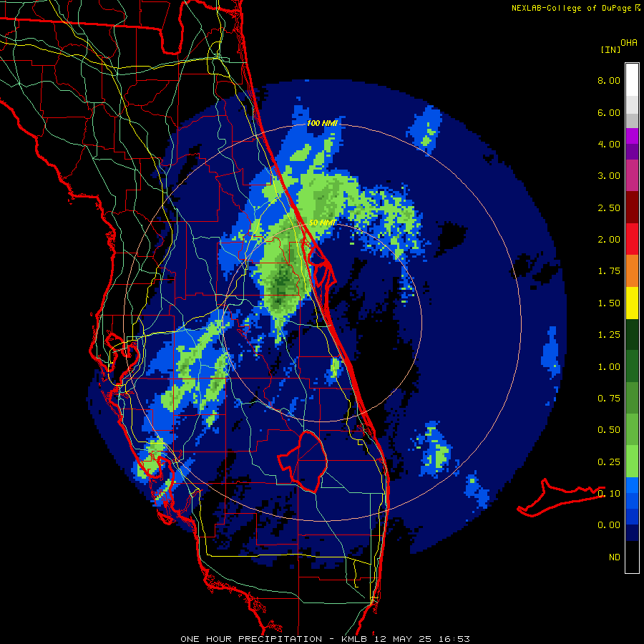The image size is (644, 644).
Task: Select the 1.25 legend value
Action: click(x=609, y=335)
